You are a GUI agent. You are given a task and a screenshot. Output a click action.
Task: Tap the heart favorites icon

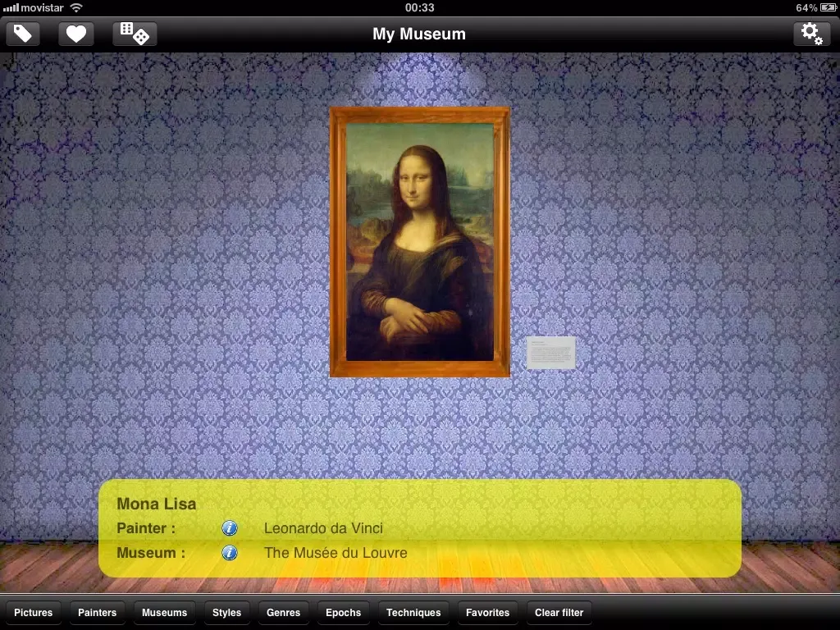(76, 34)
